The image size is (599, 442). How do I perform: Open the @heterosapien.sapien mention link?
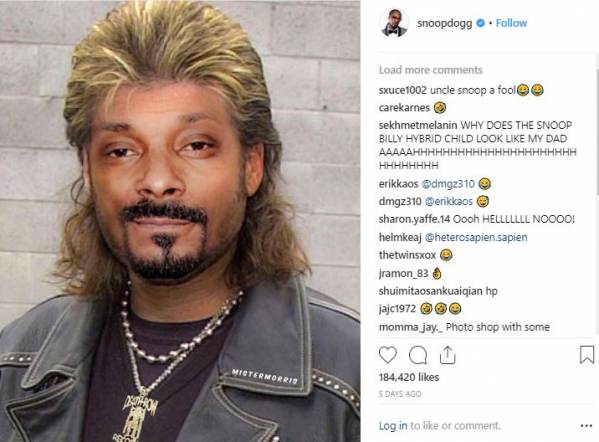[x=476, y=237]
